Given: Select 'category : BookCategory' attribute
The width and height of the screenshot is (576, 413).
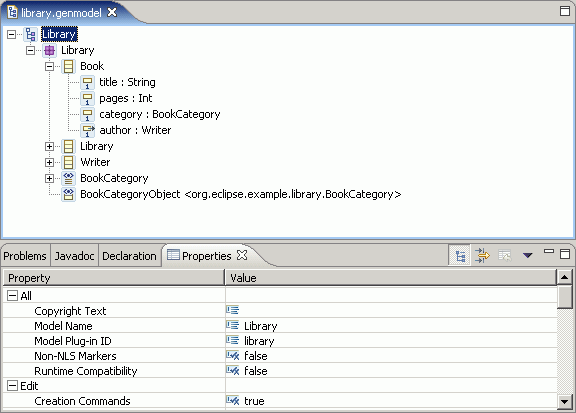Looking at the screenshot, I should click(159, 114).
